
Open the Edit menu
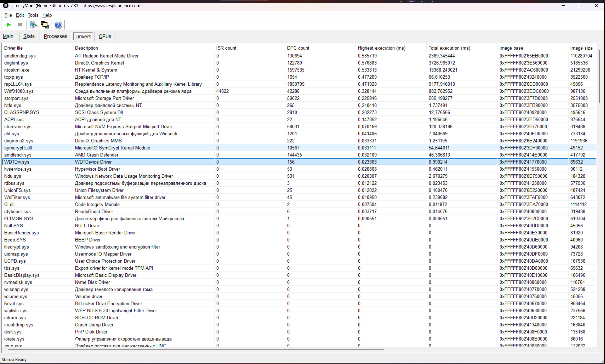pyautogui.click(x=20, y=15)
